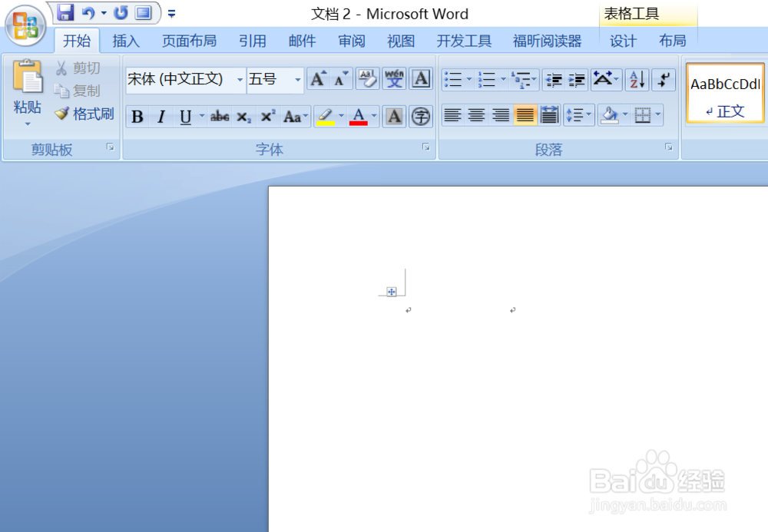Show or hide paragraph marks
Image resolution: width=768 pixels, height=532 pixels.
pyautogui.click(x=664, y=79)
